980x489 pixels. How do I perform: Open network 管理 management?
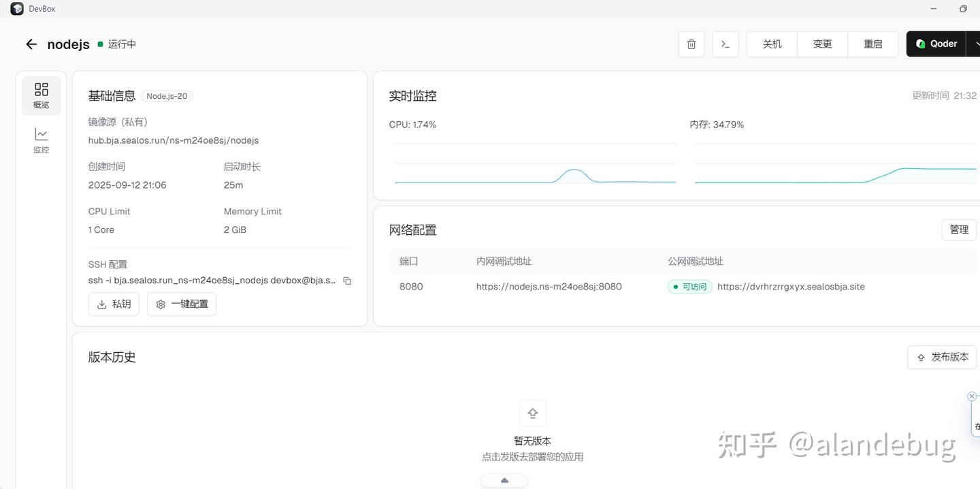(958, 230)
